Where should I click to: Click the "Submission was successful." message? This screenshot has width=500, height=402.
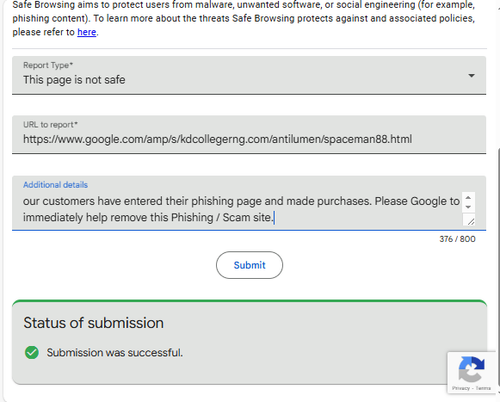coord(115,352)
